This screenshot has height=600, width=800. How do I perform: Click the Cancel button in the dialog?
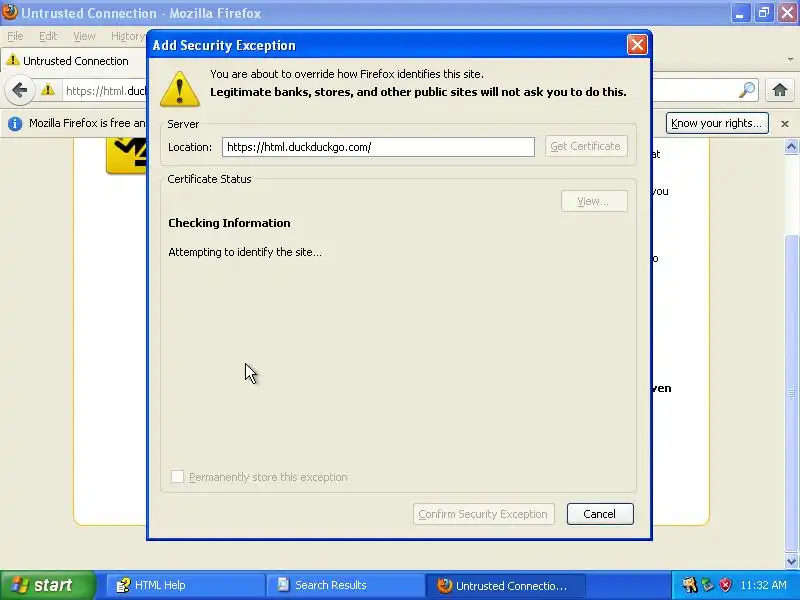(x=600, y=514)
